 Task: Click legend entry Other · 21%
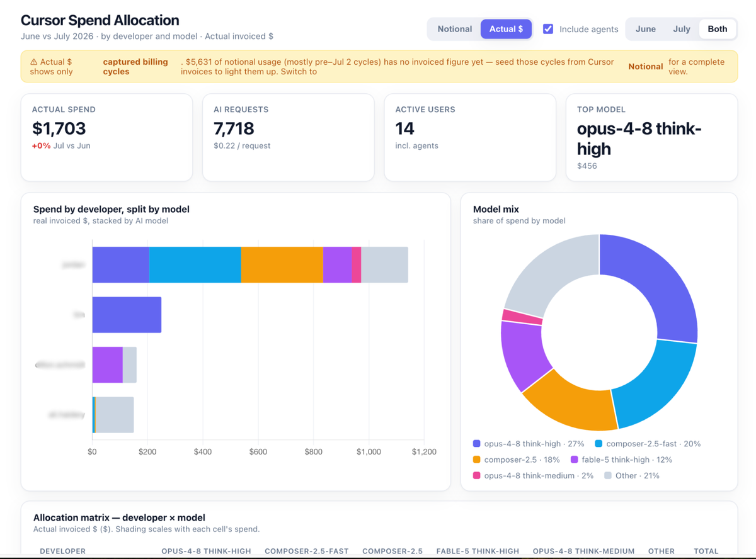(x=632, y=476)
